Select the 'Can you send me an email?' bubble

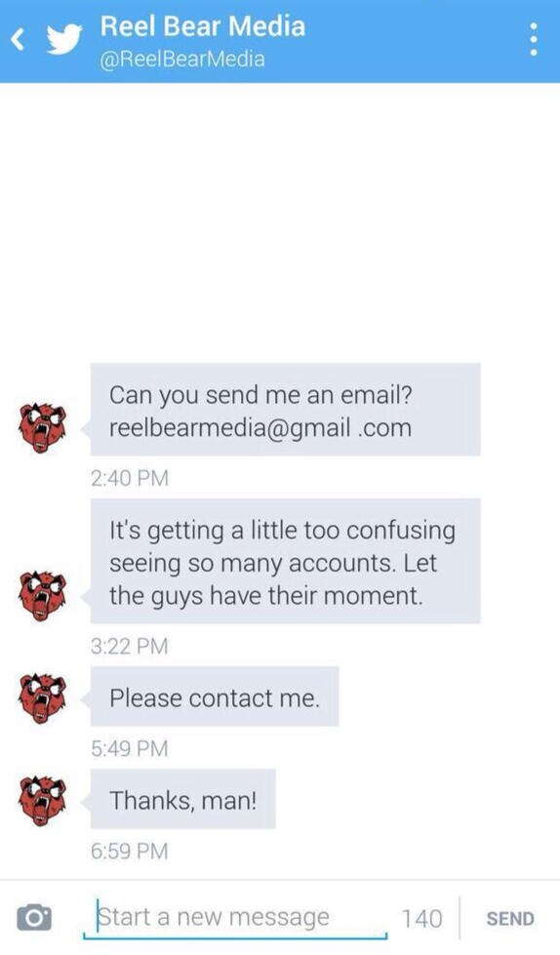tap(285, 410)
